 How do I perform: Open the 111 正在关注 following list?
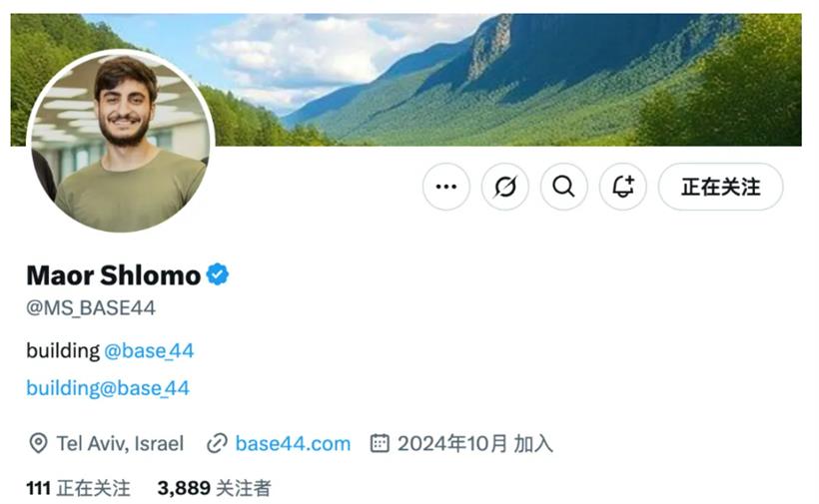pyautogui.click(x=78, y=488)
